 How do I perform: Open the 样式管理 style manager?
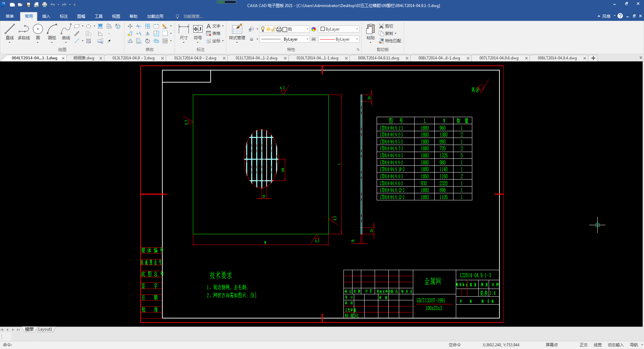(x=237, y=33)
